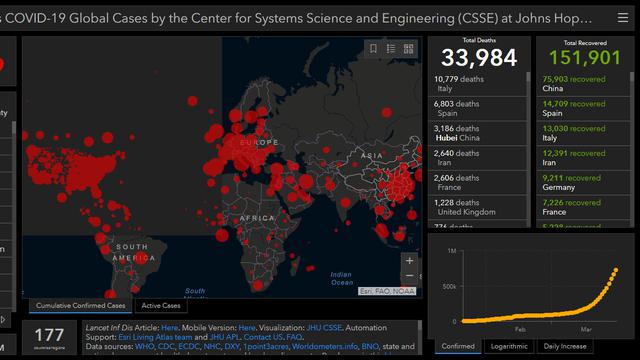The width and height of the screenshot is (640, 360).
Task: Select 13,030 recovered Italy row
Action: click(x=583, y=133)
